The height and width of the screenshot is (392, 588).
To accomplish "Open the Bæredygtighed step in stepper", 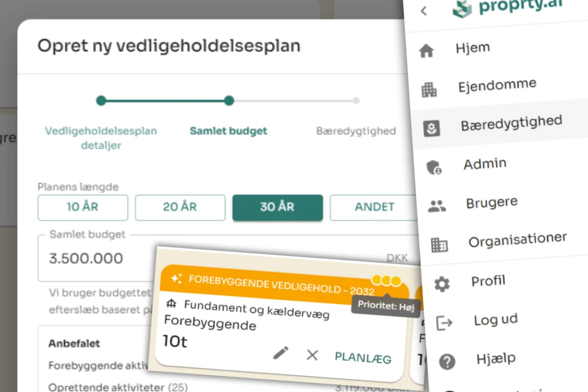I will click(x=356, y=131).
